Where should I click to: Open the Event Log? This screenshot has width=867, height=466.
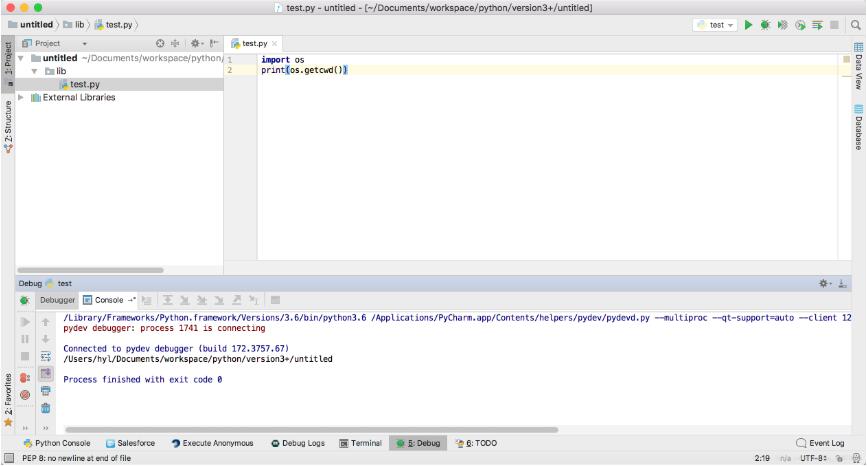tap(820, 443)
